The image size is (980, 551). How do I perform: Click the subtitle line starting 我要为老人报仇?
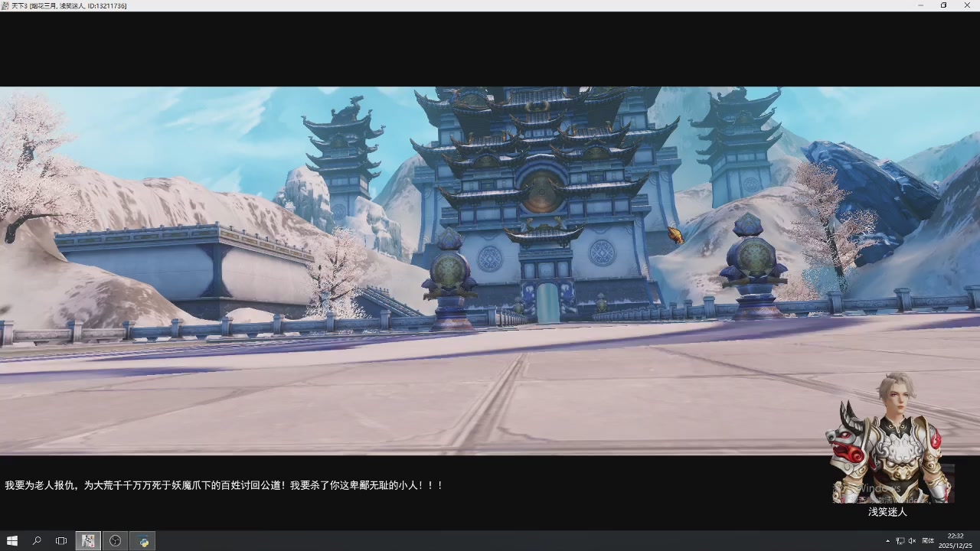pyautogui.click(x=224, y=485)
